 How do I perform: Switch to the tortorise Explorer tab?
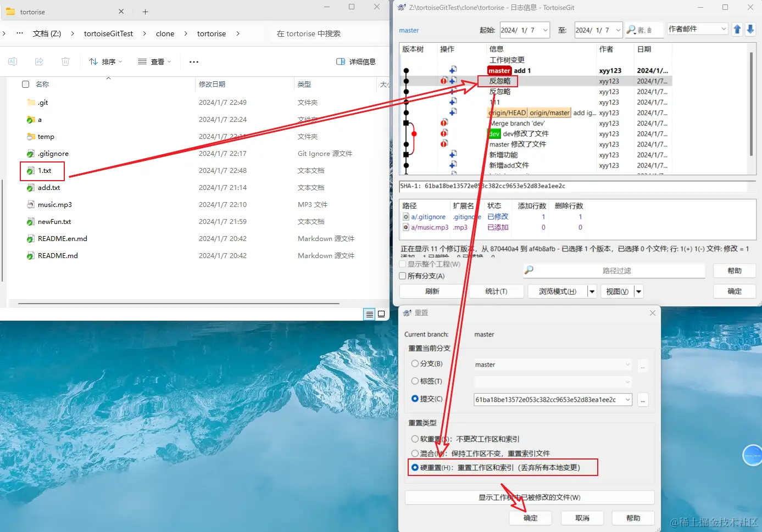pos(65,12)
